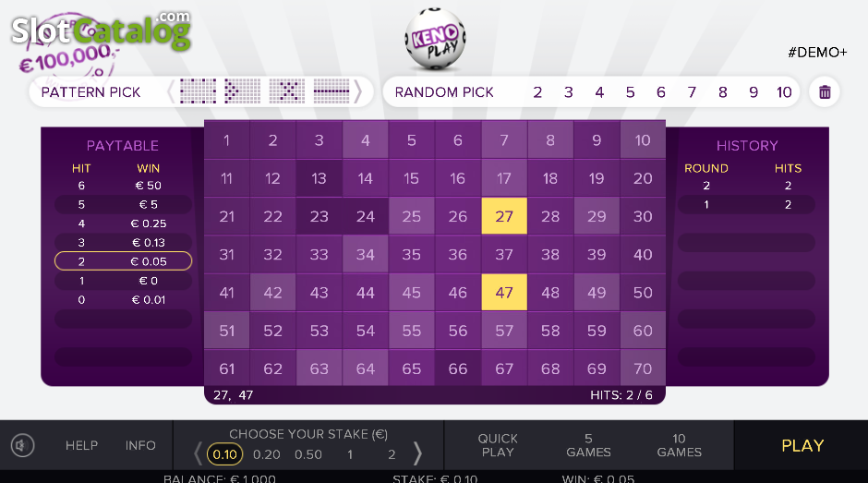Image resolution: width=868 pixels, height=483 pixels.
Task: Show previous pattern picks with left chevron
Action: pos(171,92)
